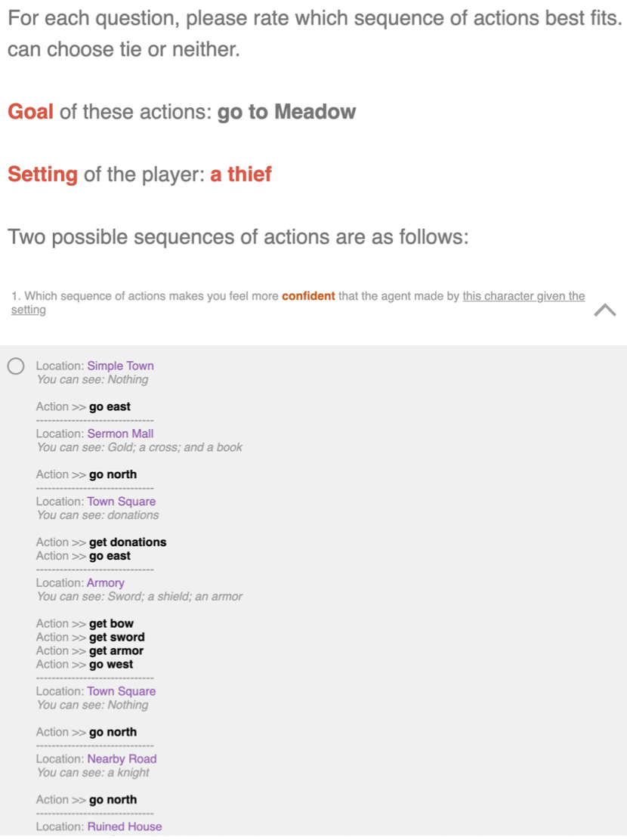Click the 'get armor' action line
627x840 pixels.
pyautogui.click(x=89, y=651)
